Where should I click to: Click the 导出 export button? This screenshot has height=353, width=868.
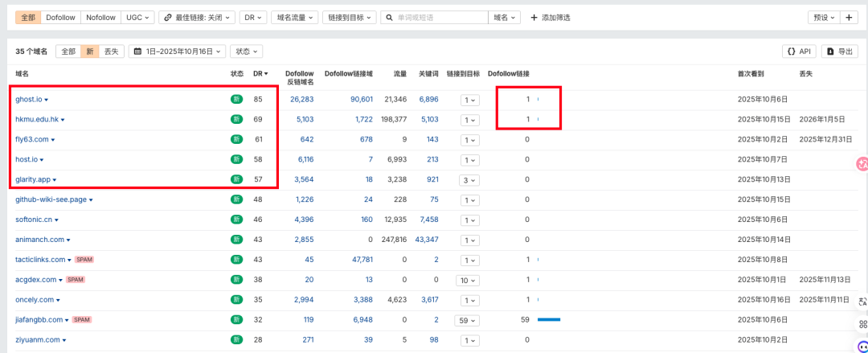point(839,51)
